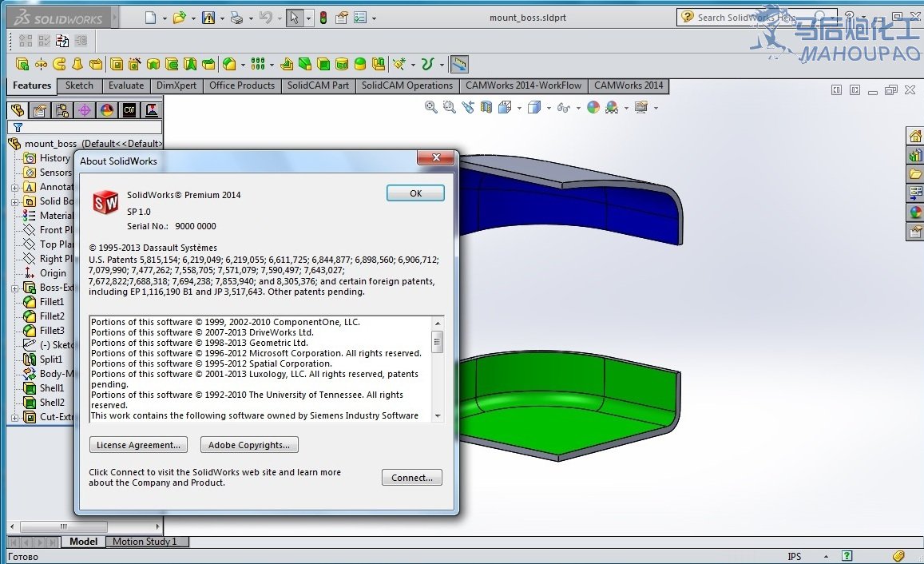This screenshot has height=564, width=924.
Task: Click the Edit Appearance color ball icon
Action: [x=593, y=107]
